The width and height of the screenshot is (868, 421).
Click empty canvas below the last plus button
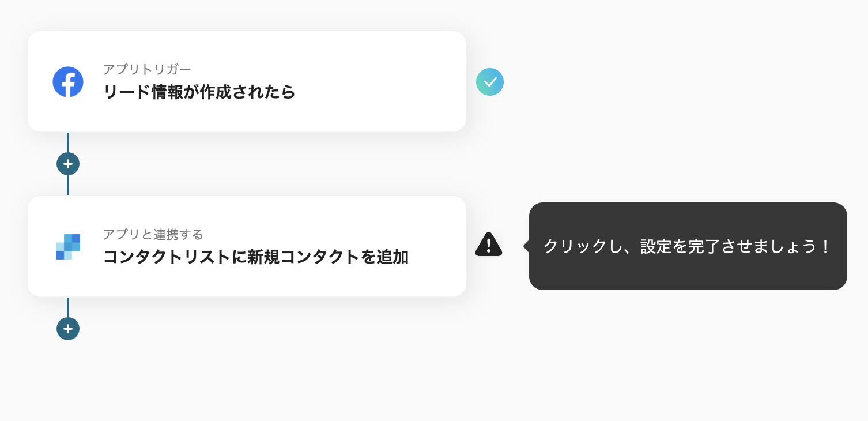click(68, 381)
